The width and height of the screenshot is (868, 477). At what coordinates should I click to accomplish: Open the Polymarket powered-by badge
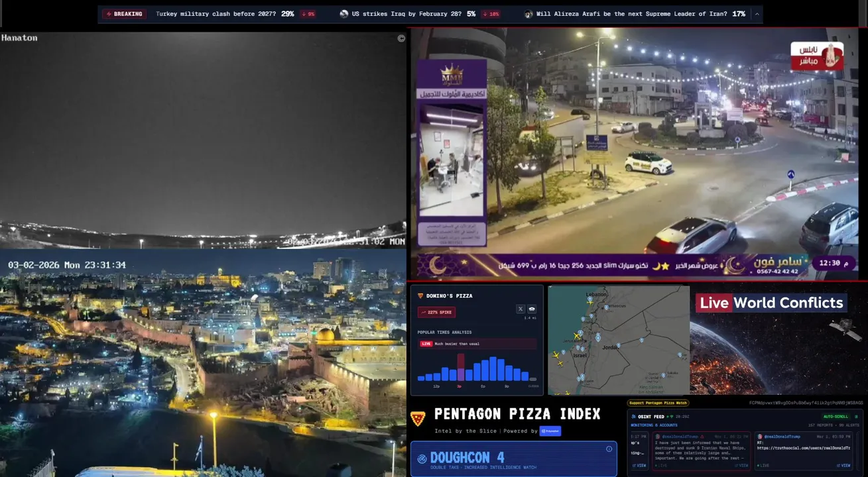[550, 431]
